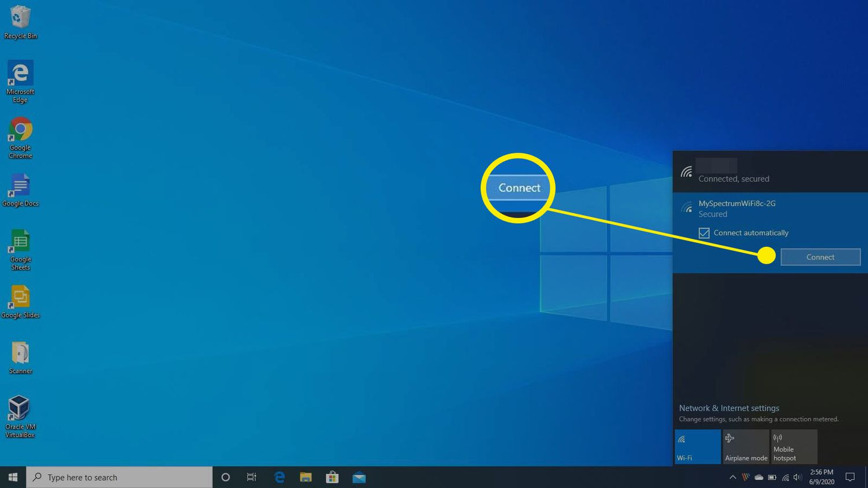Open Task View on the taskbar
This screenshot has height=488, width=868.
tap(252, 478)
